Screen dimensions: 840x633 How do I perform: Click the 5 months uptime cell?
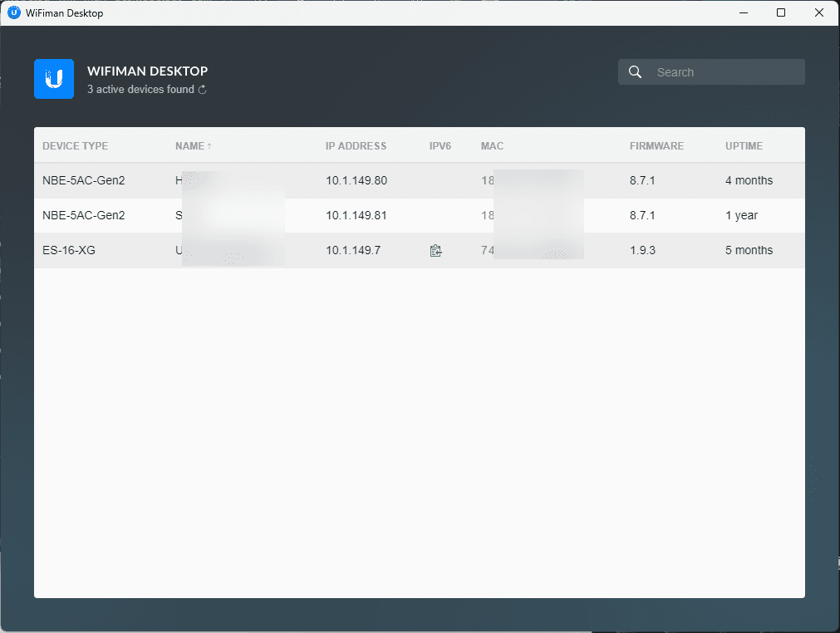click(749, 250)
